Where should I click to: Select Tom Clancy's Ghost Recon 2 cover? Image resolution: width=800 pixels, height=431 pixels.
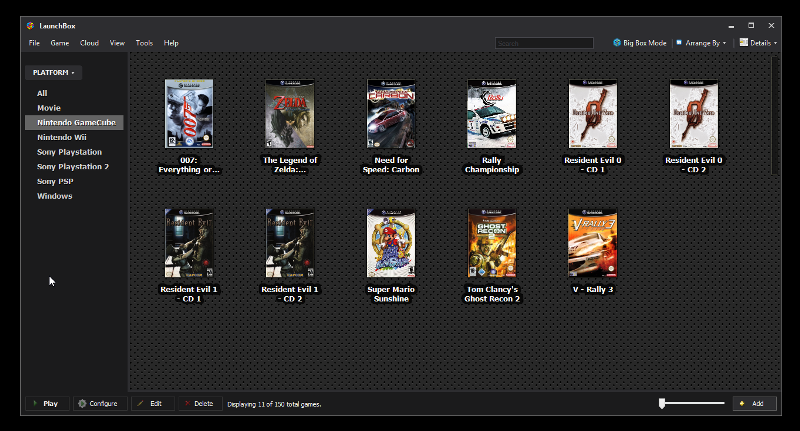click(492, 243)
